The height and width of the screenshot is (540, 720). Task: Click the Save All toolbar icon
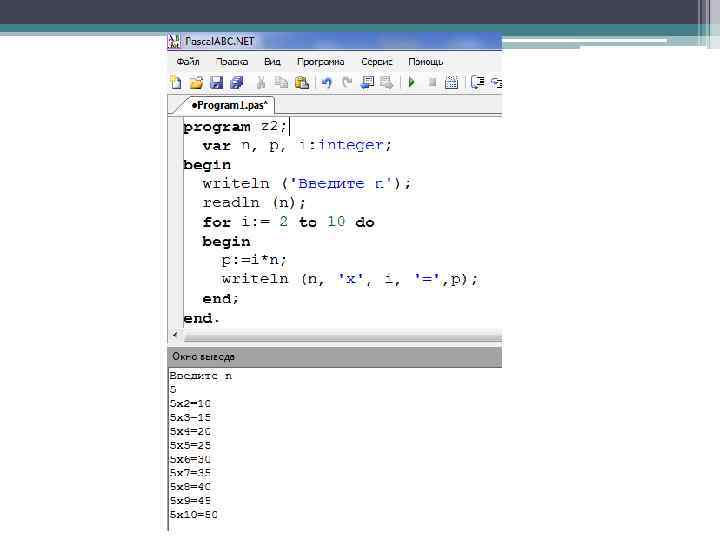[236, 83]
